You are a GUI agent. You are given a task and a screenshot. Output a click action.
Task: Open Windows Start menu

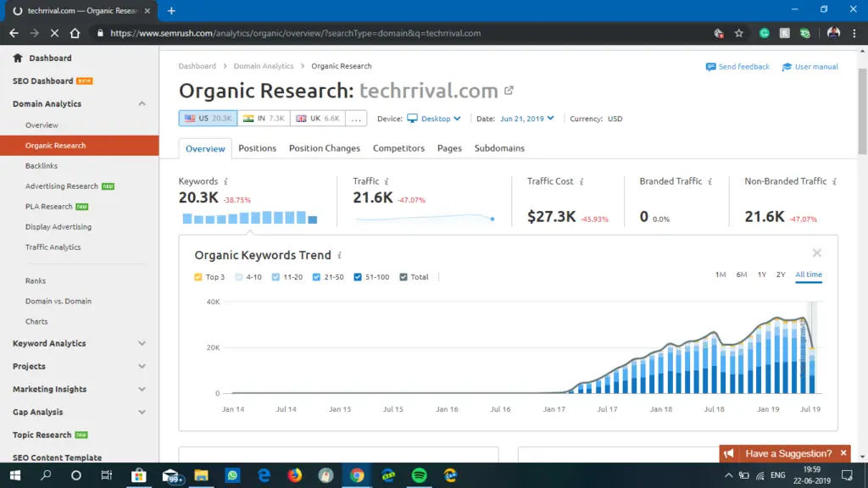click(15, 475)
